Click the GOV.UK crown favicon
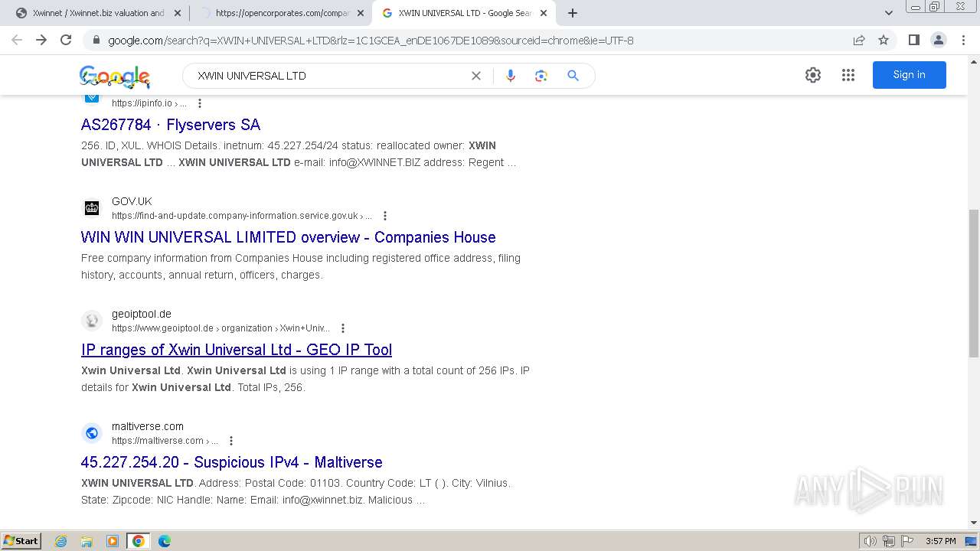Image resolution: width=980 pixels, height=551 pixels. pos(92,208)
